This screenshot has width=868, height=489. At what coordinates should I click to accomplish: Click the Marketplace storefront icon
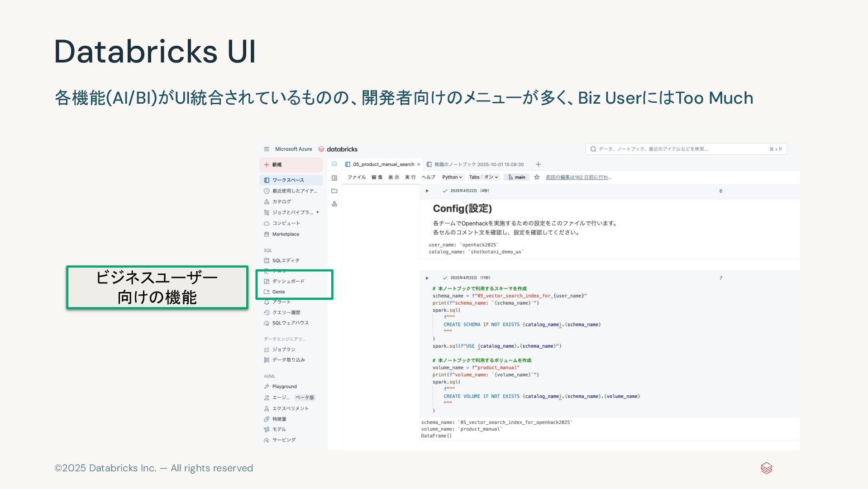(x=267, y=234)
